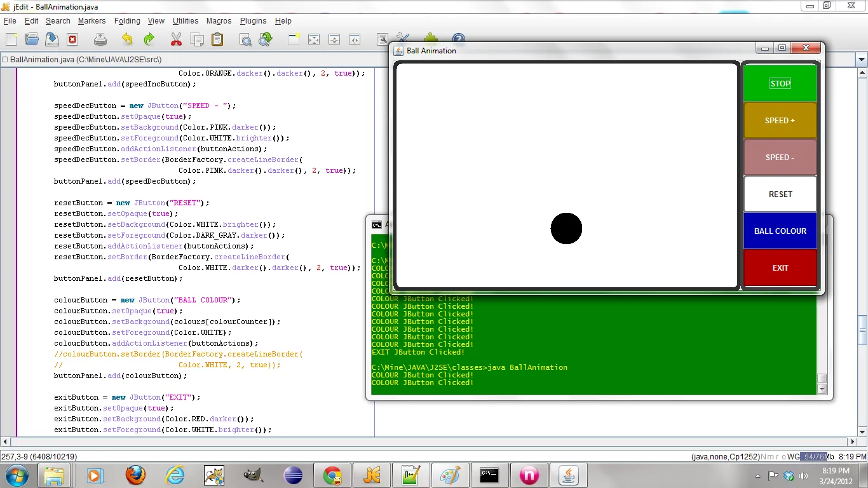Click the memory usage 54/76Mb indicator
This screenshot has width=868, height=488.
coord(817,456)
